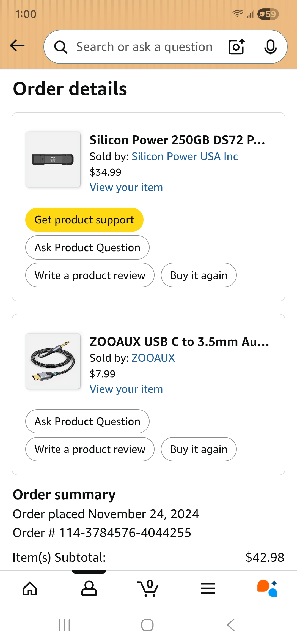Tap the microphone voice search icon

coord(270,47)
